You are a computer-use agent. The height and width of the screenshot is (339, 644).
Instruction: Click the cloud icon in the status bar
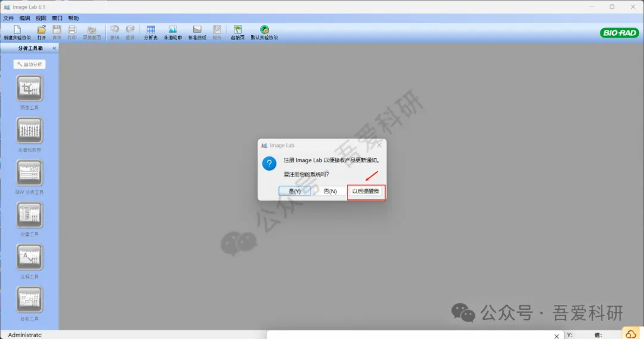tap(631, 334)
